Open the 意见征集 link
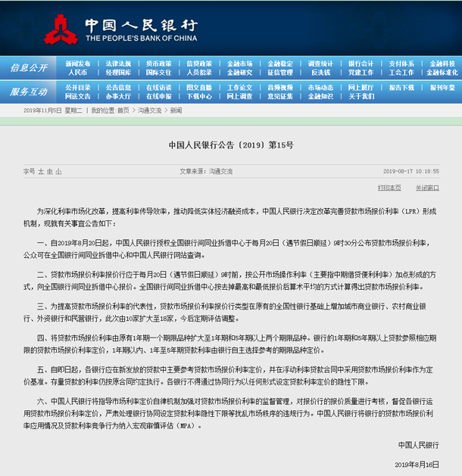 point(280,97)
